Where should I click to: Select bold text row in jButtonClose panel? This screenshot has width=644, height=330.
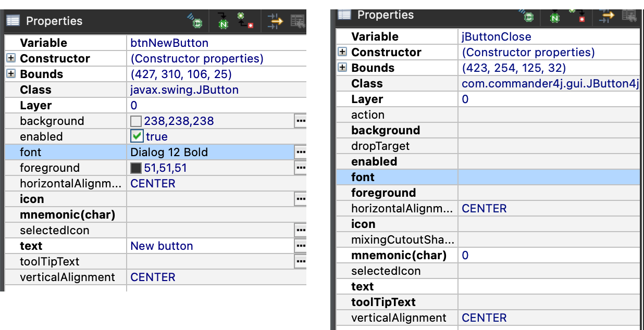click(x=488, y=286)
